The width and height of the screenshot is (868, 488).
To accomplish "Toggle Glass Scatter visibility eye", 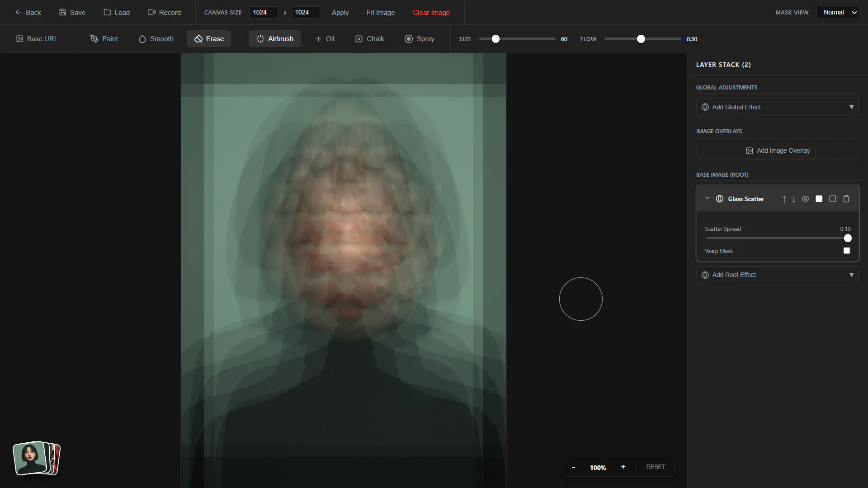I will coord(806,199).
